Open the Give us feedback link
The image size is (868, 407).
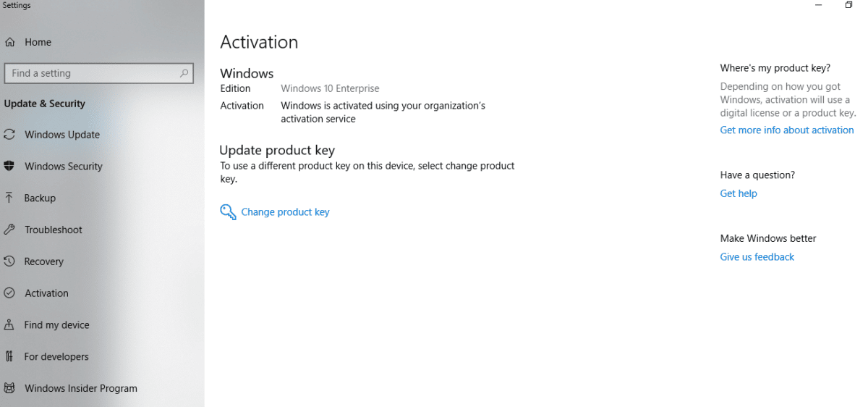click(757, 257)
